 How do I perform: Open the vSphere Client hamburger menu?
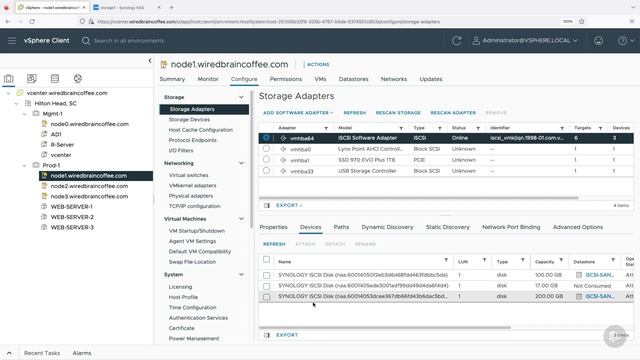click(12, 40)
